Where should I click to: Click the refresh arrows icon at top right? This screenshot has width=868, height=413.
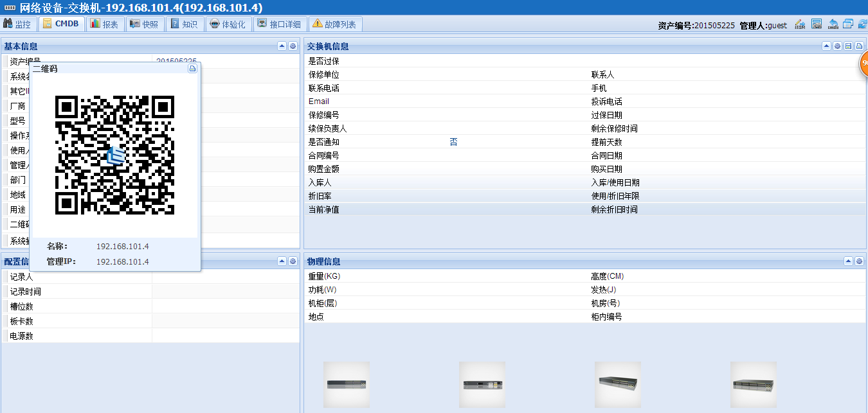pos(862,24)
